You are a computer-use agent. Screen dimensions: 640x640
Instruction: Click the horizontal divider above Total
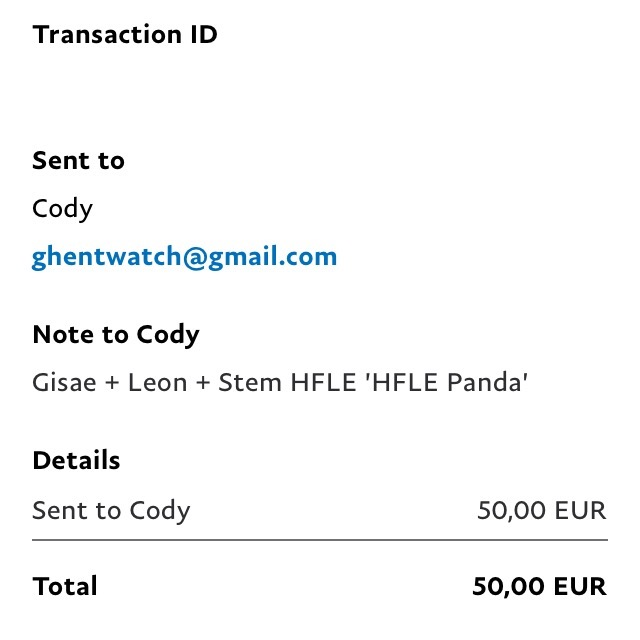320,540
